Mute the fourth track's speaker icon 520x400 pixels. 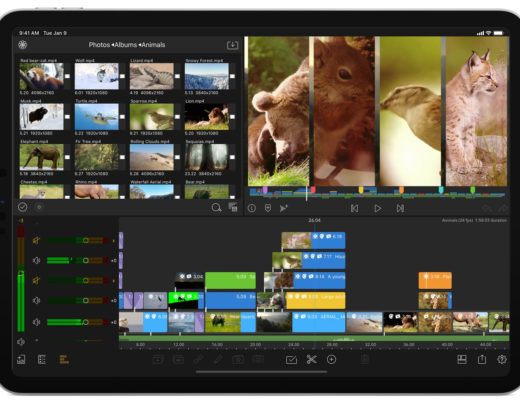click(x=36, y=300)
